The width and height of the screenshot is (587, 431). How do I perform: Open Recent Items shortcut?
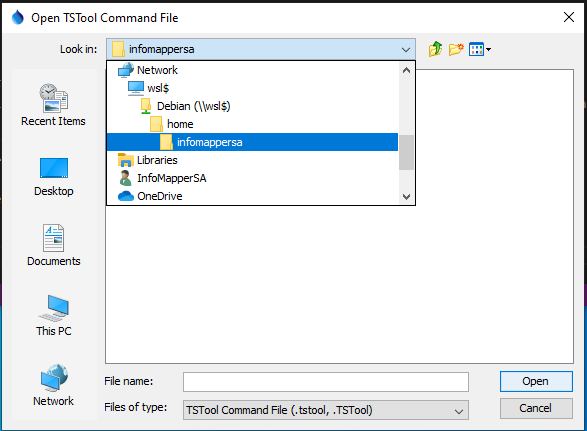click(54, 105)
